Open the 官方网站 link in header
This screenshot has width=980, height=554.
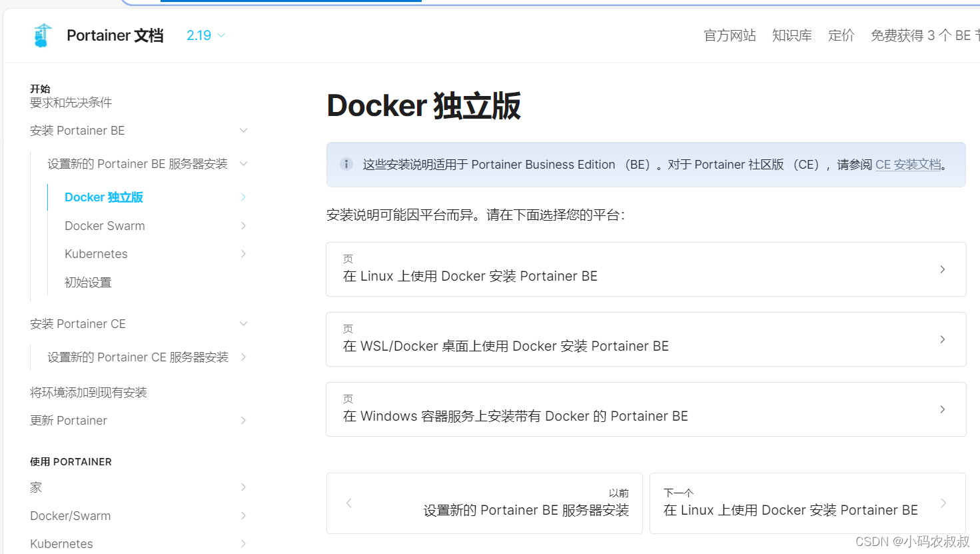point(730,35)
